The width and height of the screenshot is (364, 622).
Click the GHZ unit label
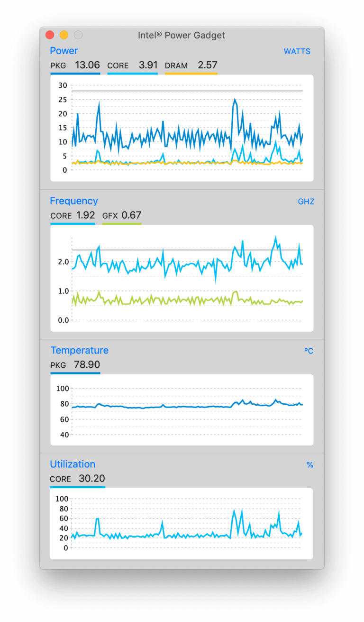(306, 202)
